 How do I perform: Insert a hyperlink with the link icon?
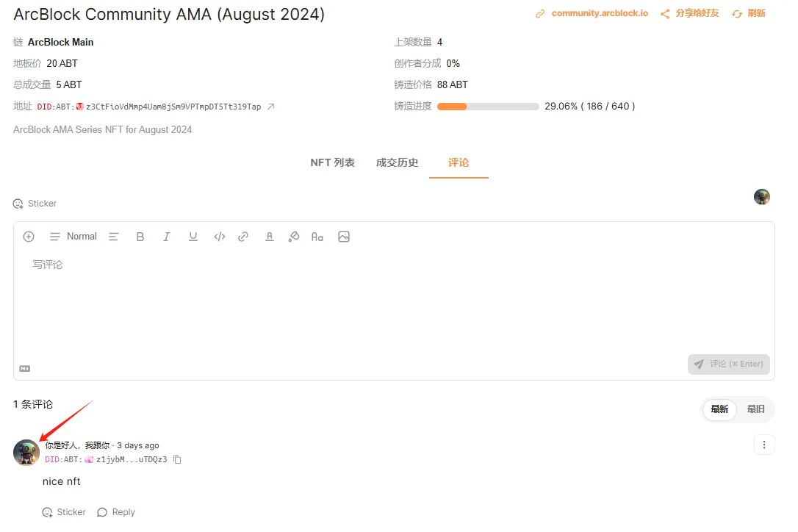click(x=243, y=237)
